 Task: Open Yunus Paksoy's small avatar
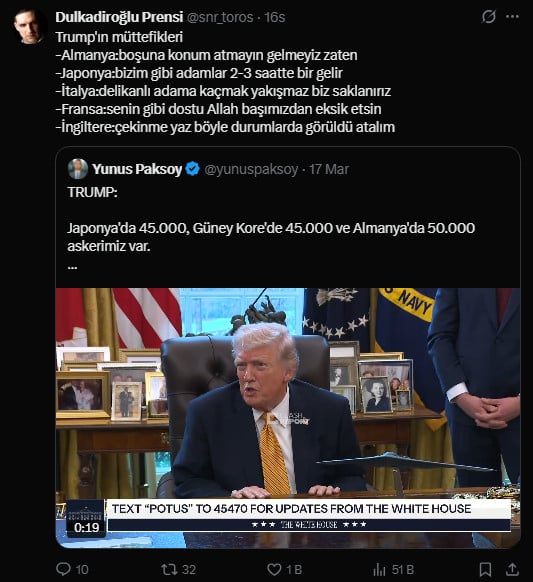(x=78, y=169)
